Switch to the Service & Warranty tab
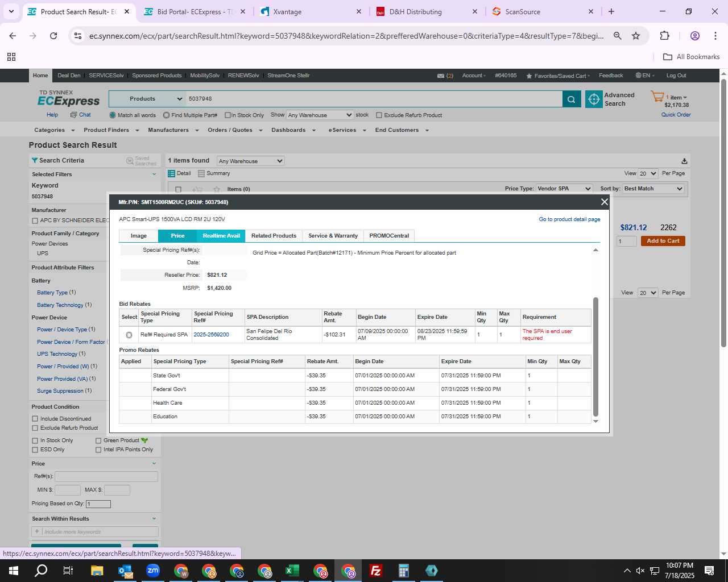 (x=333, y=236)
